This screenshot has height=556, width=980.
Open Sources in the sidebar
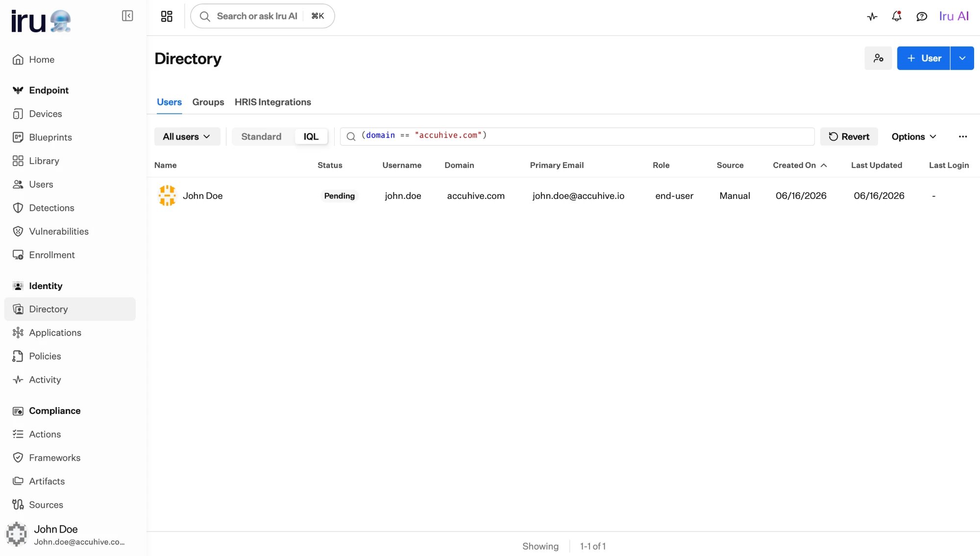coord(70,505)
